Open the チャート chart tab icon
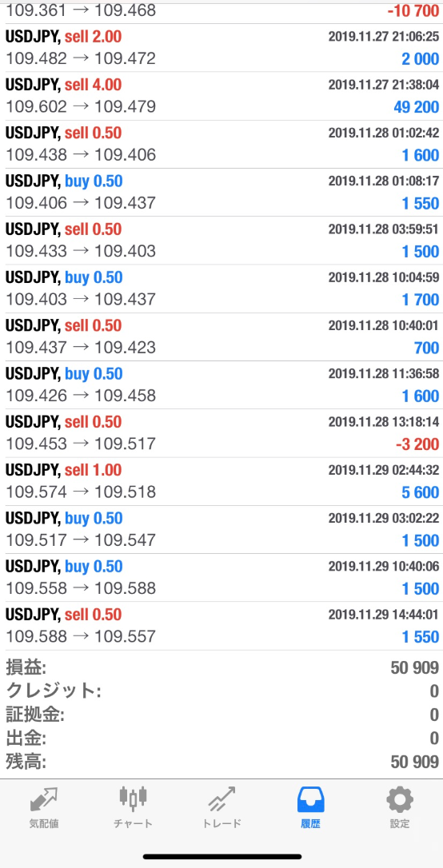This screenshot has height=868, width=443. tap(133, 798)
